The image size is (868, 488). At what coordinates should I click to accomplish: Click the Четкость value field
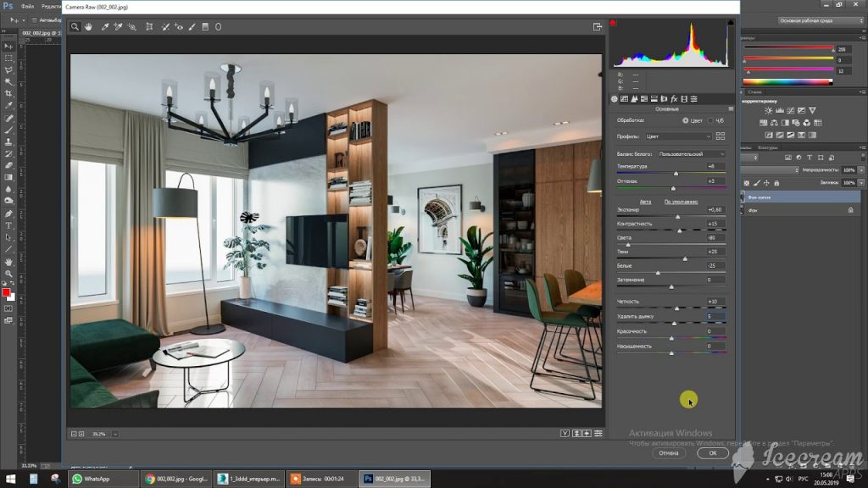point(715,302)
